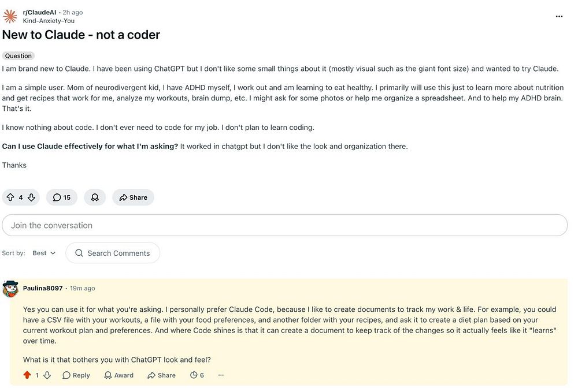578x392 pixels.
Task: Click the Search Comments box
Action: 113,253
